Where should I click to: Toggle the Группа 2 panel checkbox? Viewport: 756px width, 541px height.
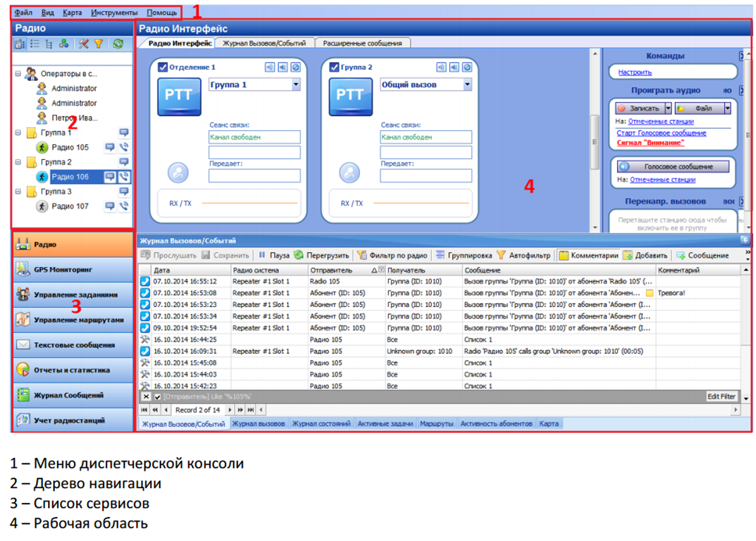[x=335, y=68]
